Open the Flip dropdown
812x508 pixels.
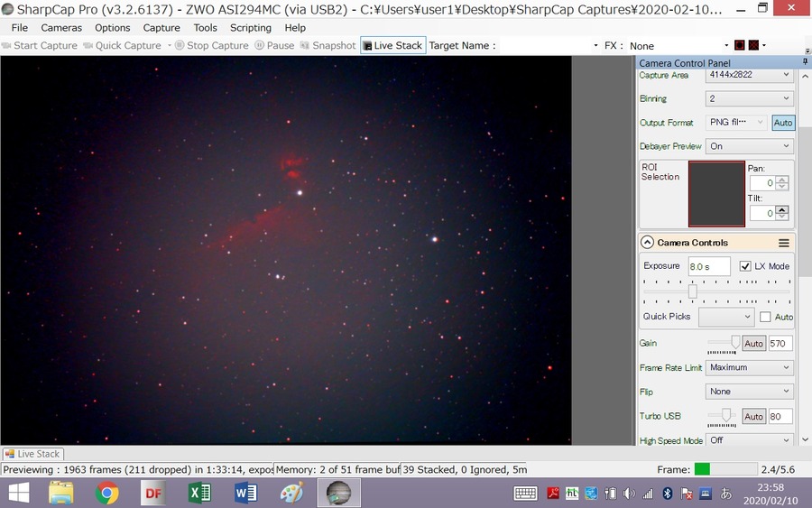tap(750, 392)
